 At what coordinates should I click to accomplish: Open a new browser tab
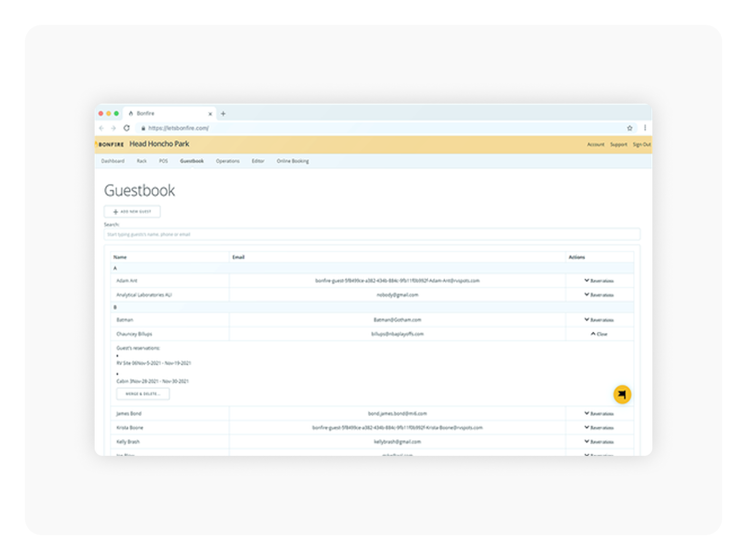(223, 114)
